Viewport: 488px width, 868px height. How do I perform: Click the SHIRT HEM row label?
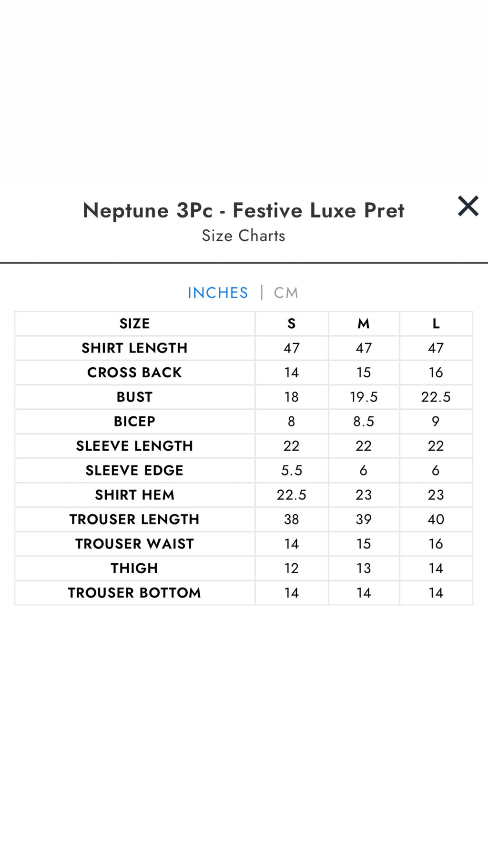134,495
